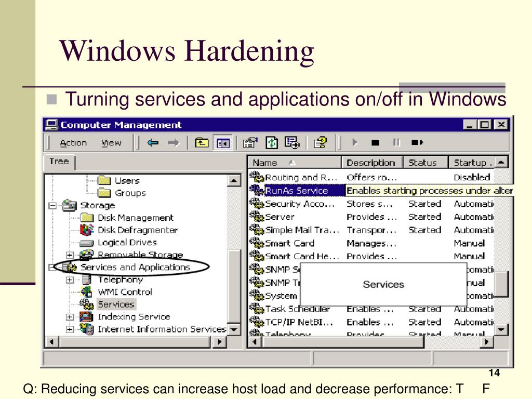The image size is (532, 399).
Task: Expand the Telephony tree node
Action: coord(70,280)
